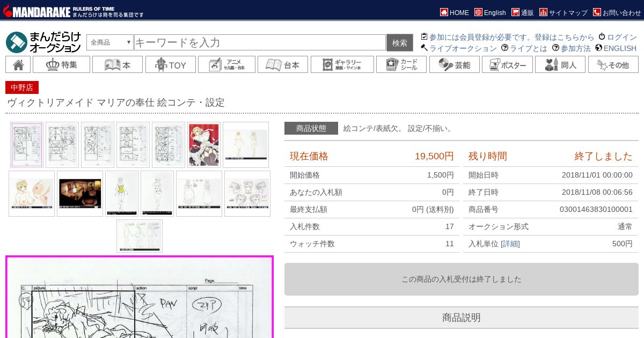Open the ギャラリー gallery category tab
Screen dimensions: 644x338
point(342,64)
